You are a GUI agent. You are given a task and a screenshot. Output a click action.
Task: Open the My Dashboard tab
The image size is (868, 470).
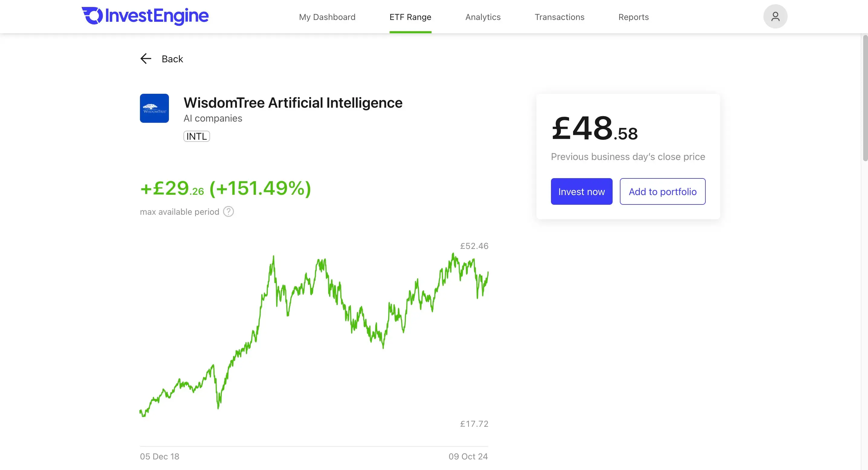[327, 17]
